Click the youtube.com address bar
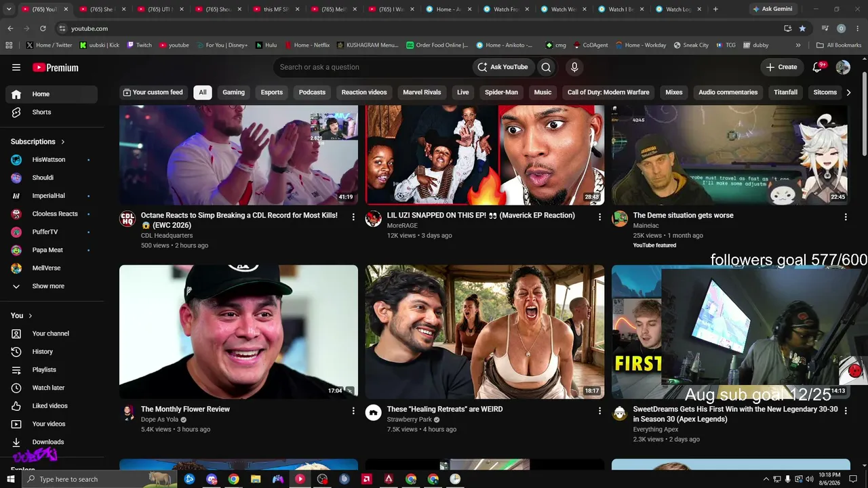 (420, 28)
